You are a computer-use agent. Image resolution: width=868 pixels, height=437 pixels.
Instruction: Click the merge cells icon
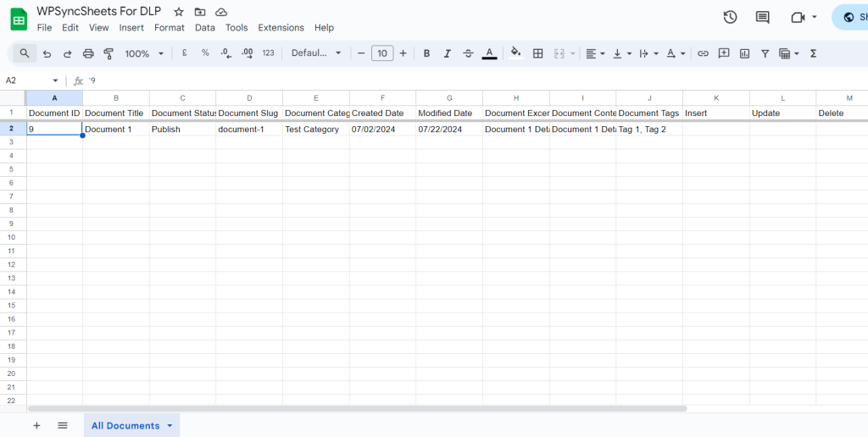point(559,53)
